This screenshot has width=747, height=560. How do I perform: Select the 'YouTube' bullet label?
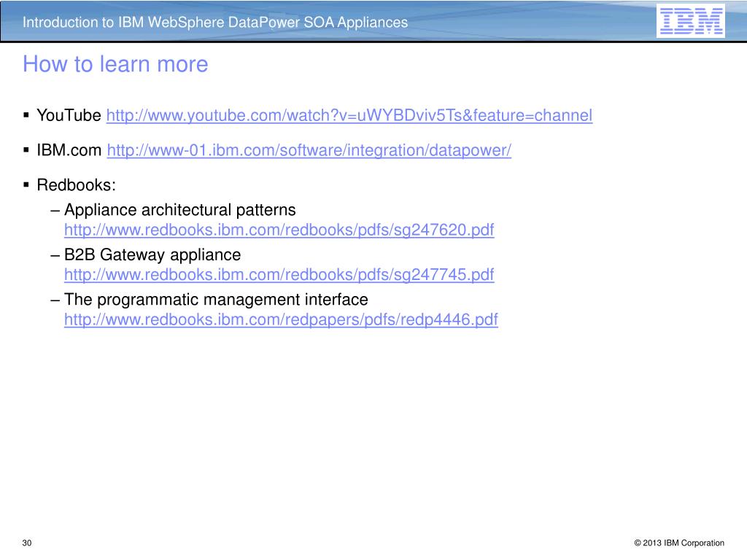[69, 115]
